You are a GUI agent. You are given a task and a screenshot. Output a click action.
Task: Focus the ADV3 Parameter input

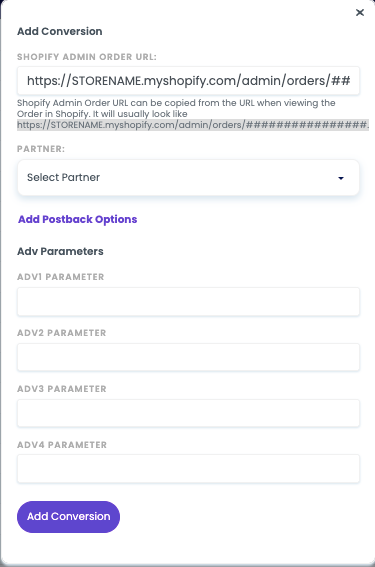(x=188, y=413)
